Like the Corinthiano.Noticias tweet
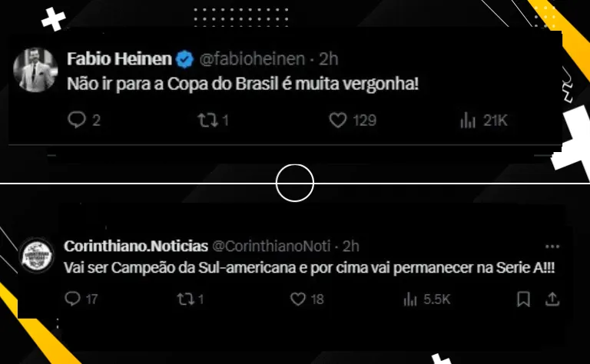Image resolution: width=590 pixels, height=364 pixels. click(297, 298)
